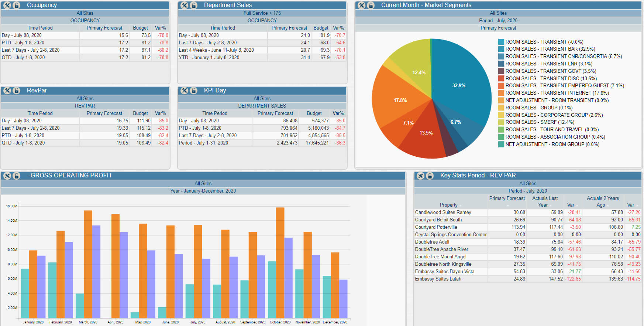The image size is (644, 326).
Task: Toggle lock on Department Sales panel
Action: (x=194, y=5)
